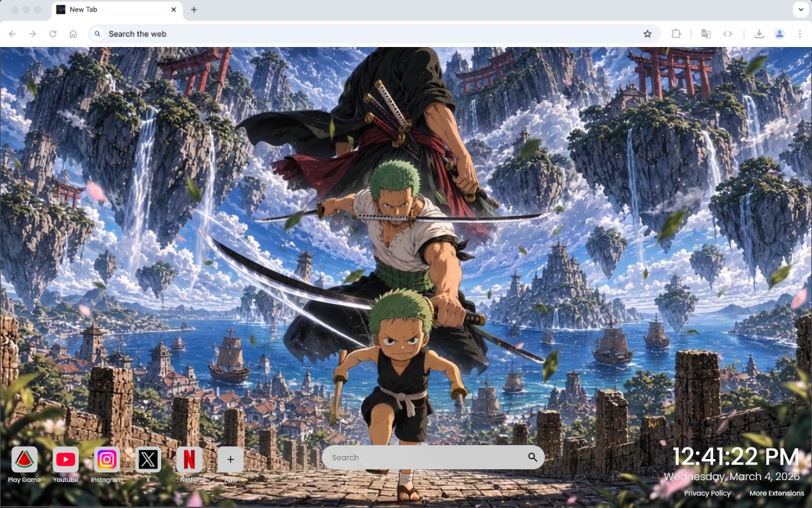Open the Play Game watermelon shortcut

click(x=24, y=459)
